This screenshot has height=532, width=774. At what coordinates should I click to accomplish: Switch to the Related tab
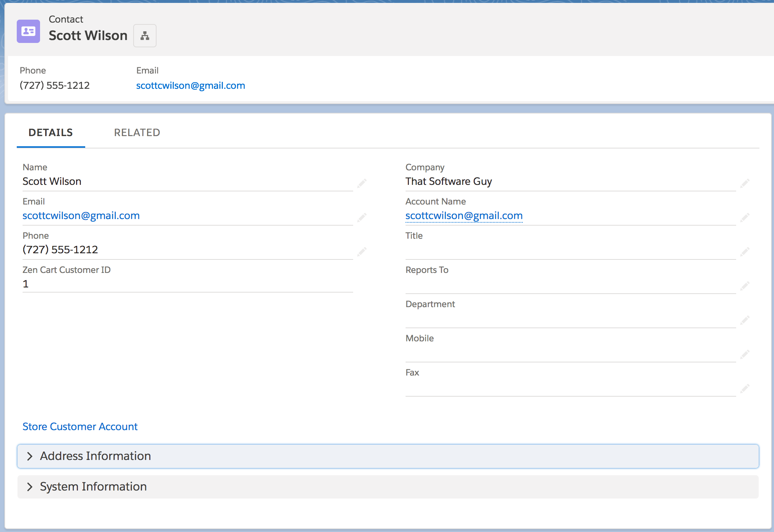click(137, 132)
